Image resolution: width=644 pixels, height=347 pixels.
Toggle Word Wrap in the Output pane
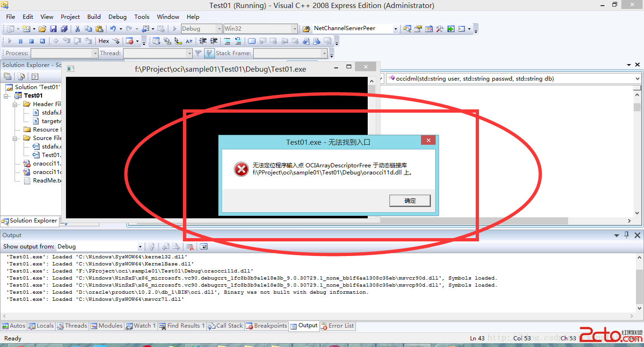204,247
